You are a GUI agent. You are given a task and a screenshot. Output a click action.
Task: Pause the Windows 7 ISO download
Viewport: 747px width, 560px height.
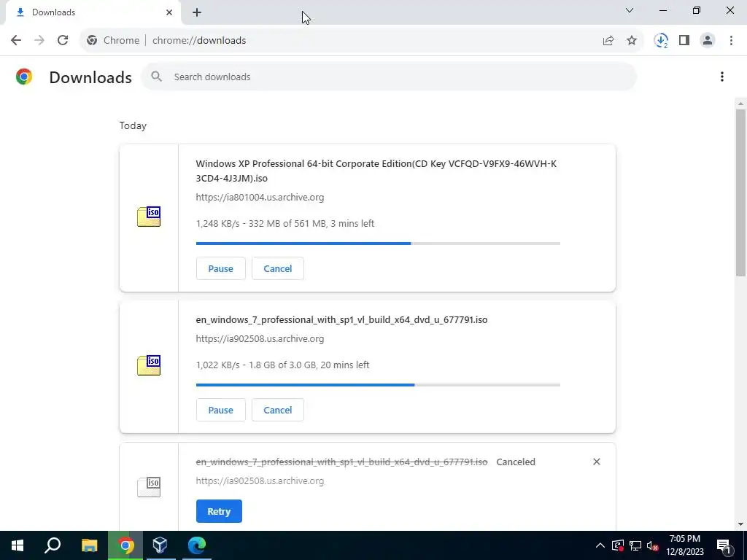220,410
